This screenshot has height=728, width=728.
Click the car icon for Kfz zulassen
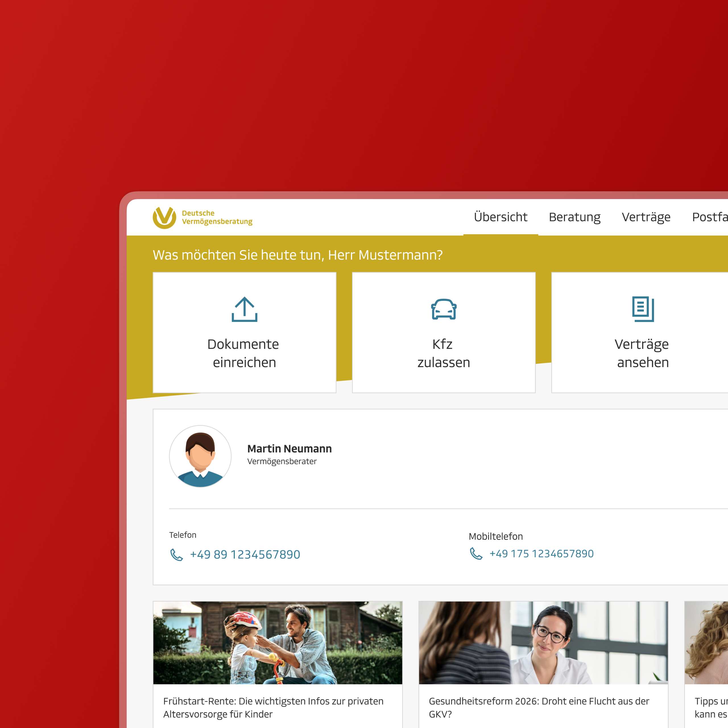point(444,309)
